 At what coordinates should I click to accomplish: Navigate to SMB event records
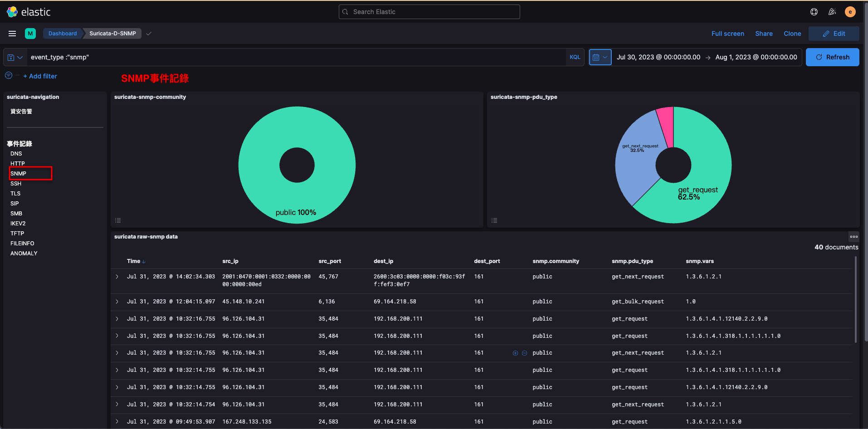tap(16, 214)
